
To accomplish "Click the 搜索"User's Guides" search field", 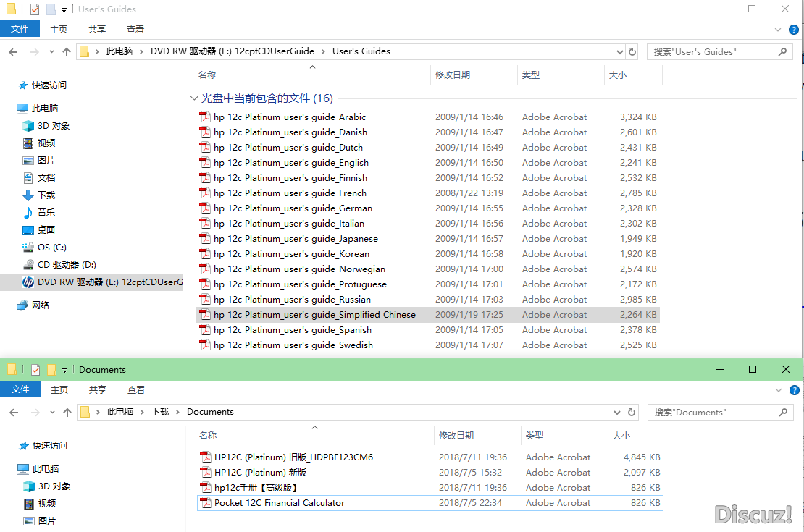I will (714, 52).
